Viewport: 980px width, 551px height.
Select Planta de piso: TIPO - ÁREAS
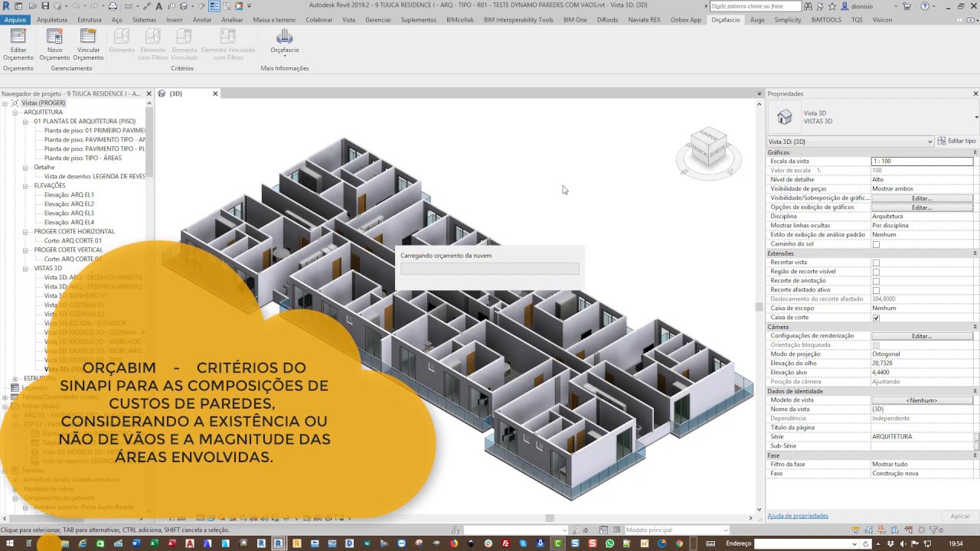tap(83, 158)
